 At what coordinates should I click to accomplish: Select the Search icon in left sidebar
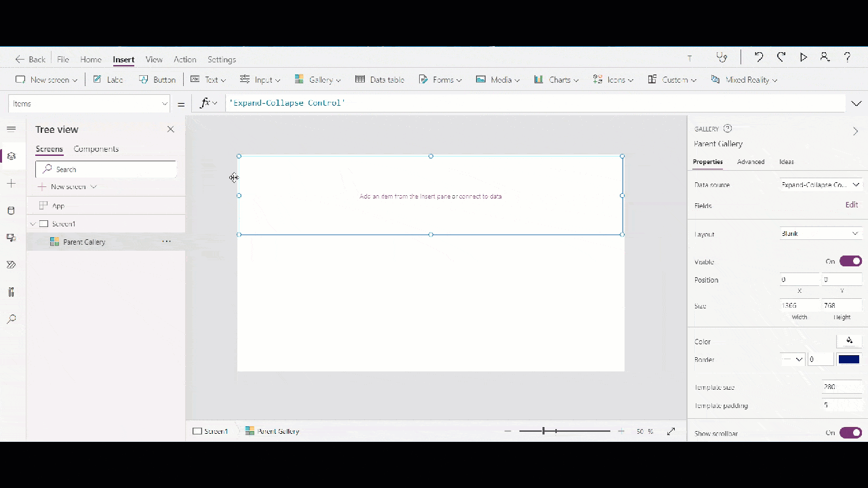pyautogui.click(x=11, y=319)
